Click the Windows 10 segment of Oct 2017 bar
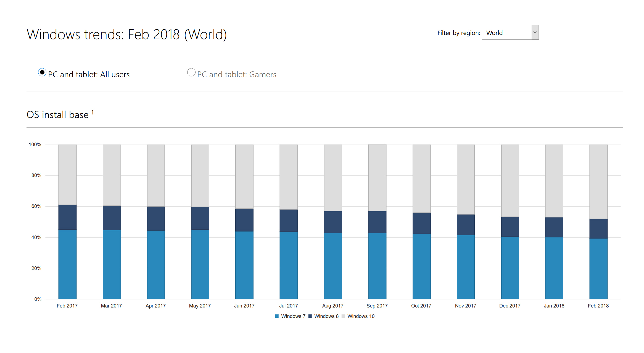The image size is (644, 353). tap(421, 179)
